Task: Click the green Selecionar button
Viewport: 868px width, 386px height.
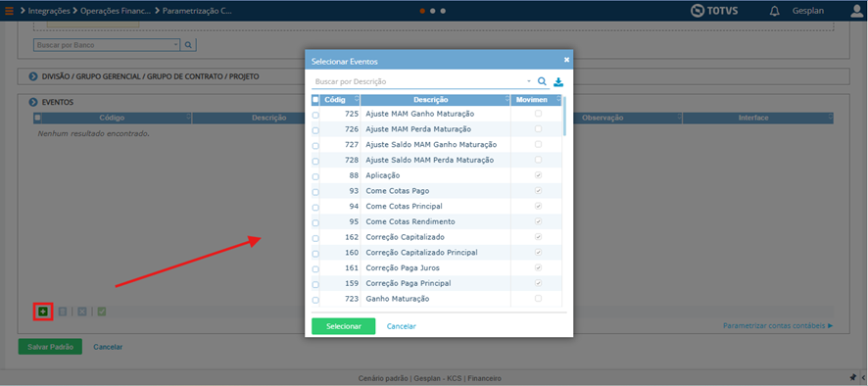Action: point(344,326)
